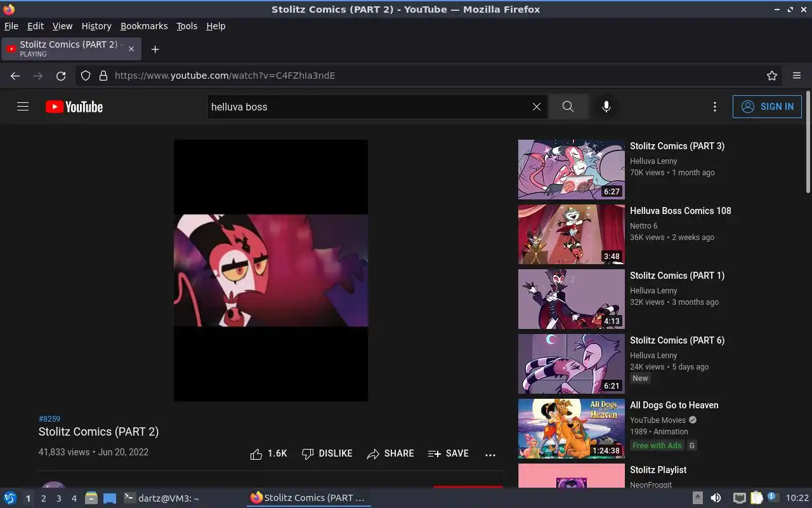812x508 pixels.
Task: Start voice search with the microphone icon
Action: [606, 107]
